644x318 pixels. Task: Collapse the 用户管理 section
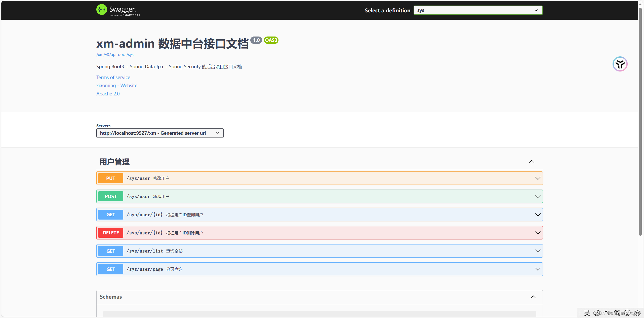click(532, 161)
